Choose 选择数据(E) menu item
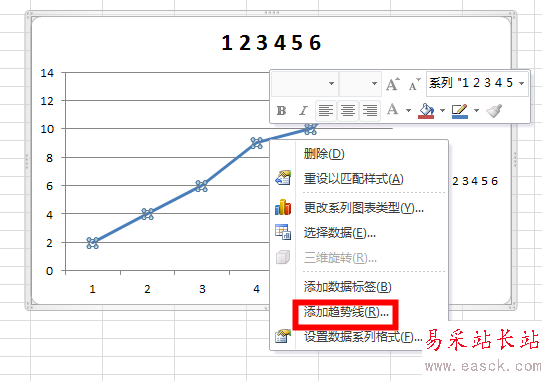Screen dimensions: 542x381 click(359, 233)
